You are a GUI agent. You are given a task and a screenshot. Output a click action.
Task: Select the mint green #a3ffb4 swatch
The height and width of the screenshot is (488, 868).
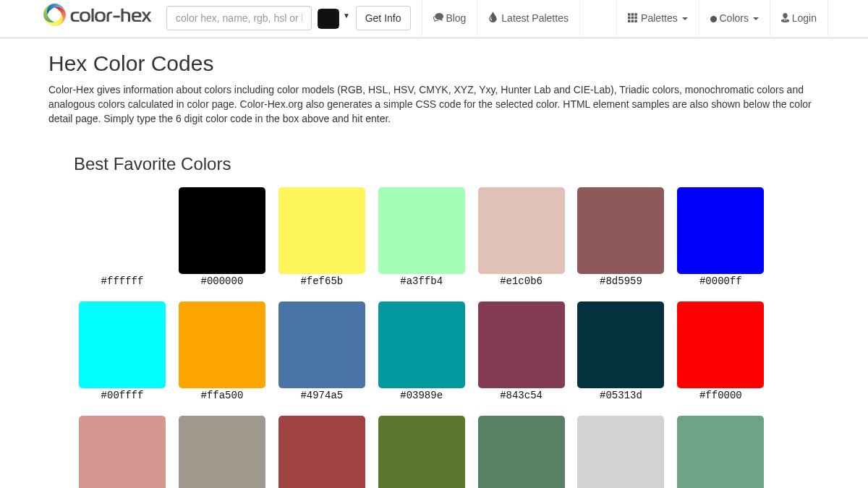[422, 231]
